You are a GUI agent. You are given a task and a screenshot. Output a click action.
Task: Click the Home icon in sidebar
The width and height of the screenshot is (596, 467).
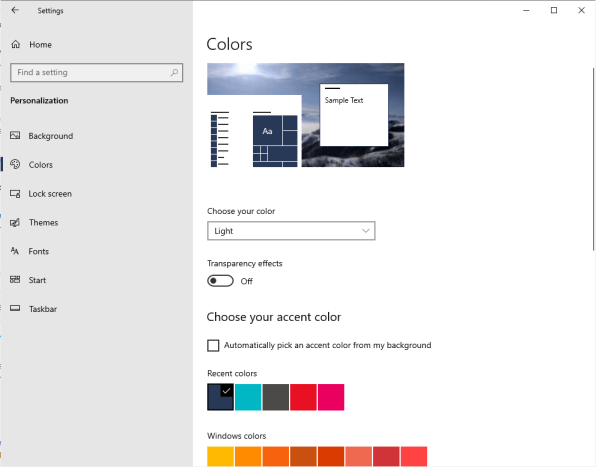(16, 44)
